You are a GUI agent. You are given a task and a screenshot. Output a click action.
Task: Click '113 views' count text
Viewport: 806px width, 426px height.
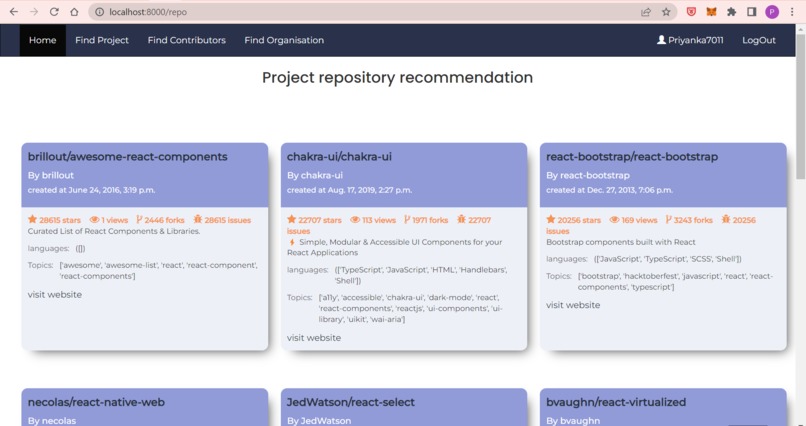pos(379,220)
